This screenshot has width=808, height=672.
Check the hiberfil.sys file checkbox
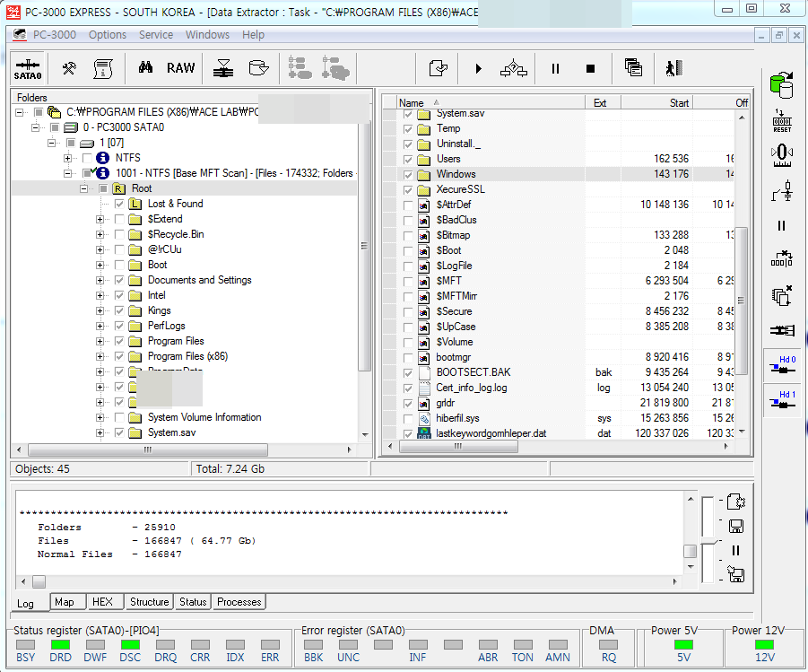408,419
